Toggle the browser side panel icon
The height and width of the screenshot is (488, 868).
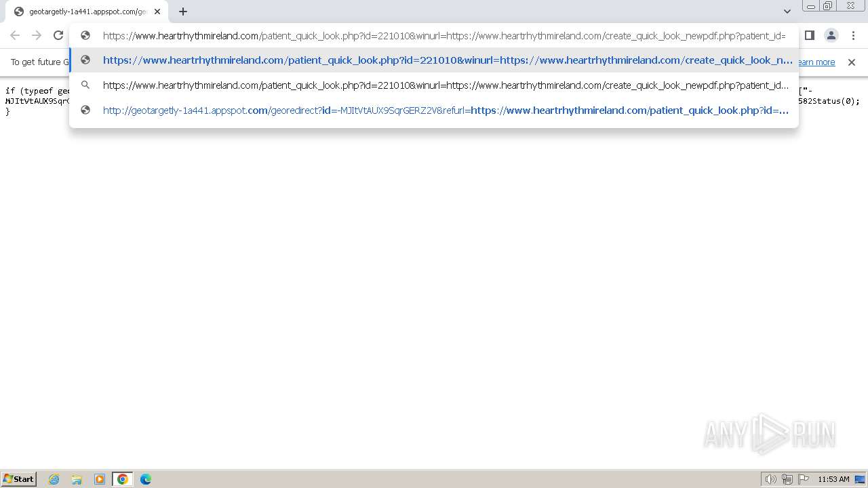tap(810, 35)
